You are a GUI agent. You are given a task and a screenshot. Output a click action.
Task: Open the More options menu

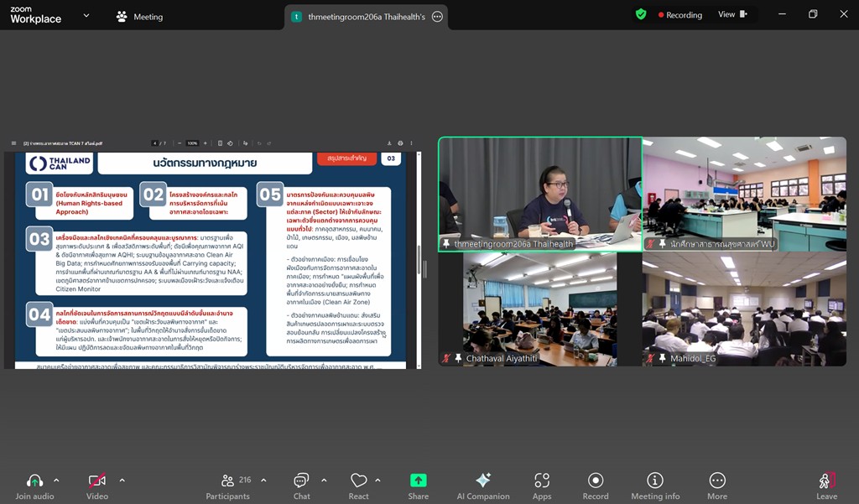(x=717, y=486)
